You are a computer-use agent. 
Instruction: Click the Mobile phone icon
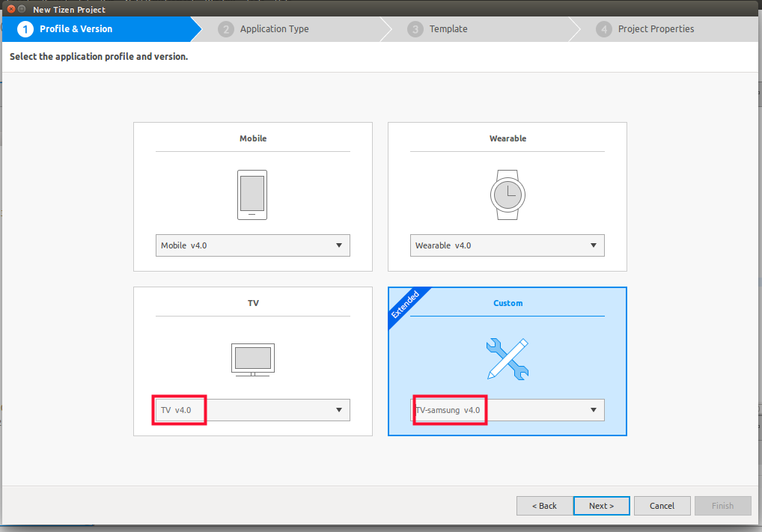tap(252, 195)
